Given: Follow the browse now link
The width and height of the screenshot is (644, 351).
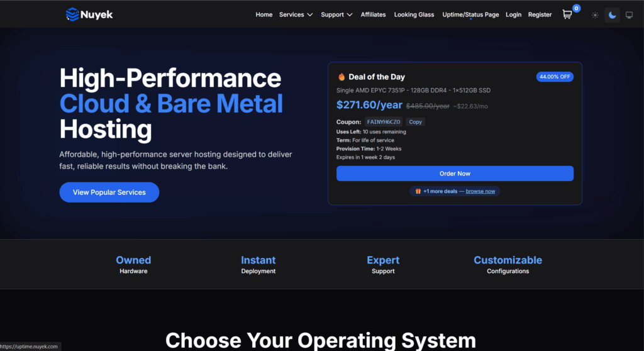Looking at the screenshot, I should (480, 191).
